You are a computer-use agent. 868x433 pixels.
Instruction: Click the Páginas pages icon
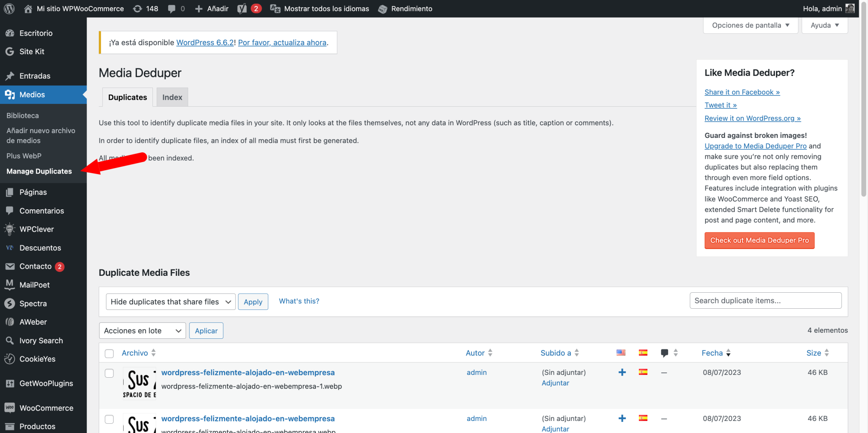(10, 192)
